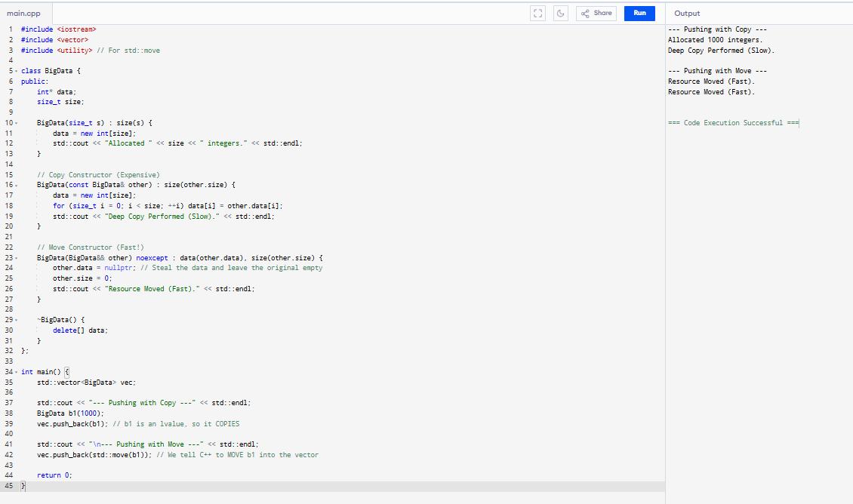This screenshot has width=853, height=504.
Task: Click 'delete[] data;' statement
Action: tap(81, 330)
